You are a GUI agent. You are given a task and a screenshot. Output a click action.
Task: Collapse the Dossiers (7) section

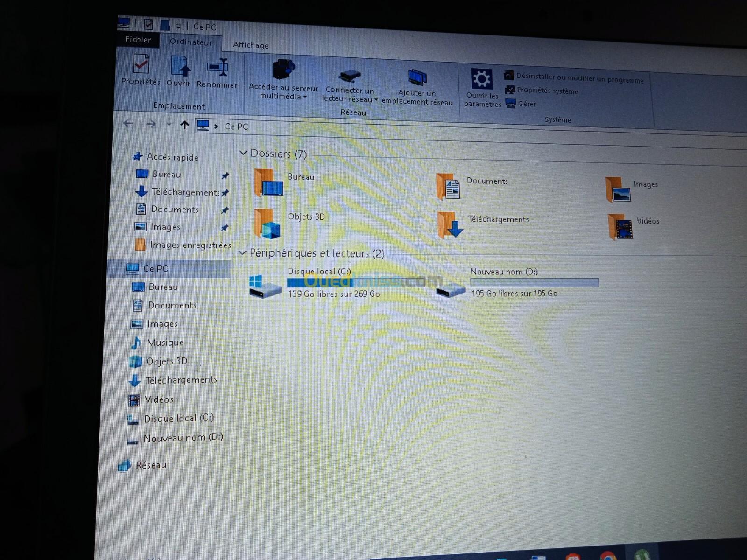coord(243,153)
